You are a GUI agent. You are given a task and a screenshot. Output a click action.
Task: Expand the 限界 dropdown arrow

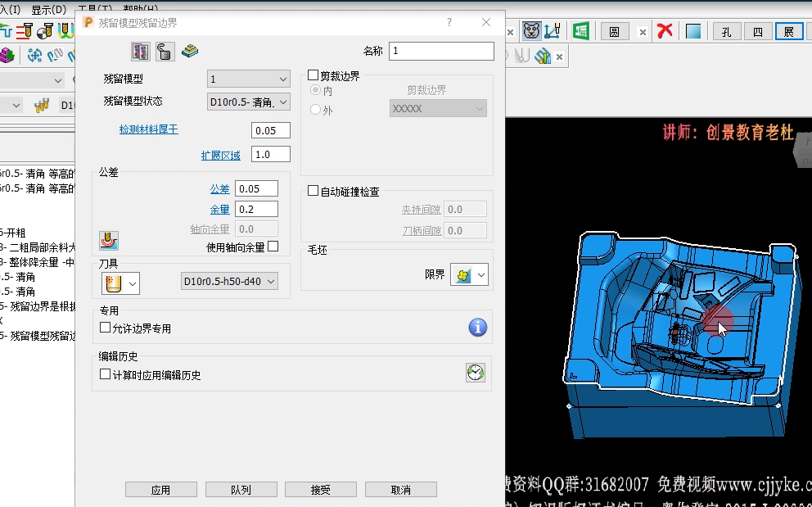click(481, 274)
